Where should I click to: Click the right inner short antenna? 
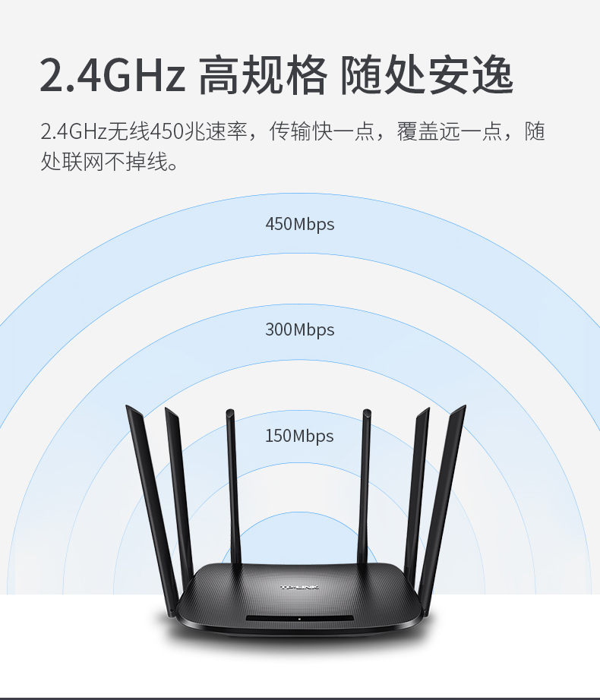pos(365,487)
